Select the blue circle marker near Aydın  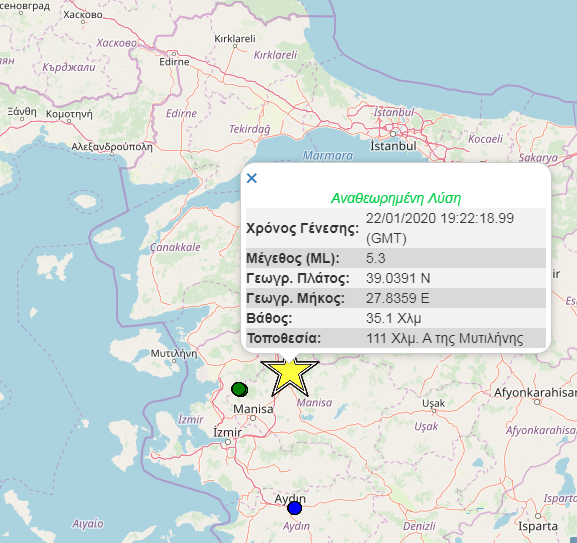tap(294, 508)
